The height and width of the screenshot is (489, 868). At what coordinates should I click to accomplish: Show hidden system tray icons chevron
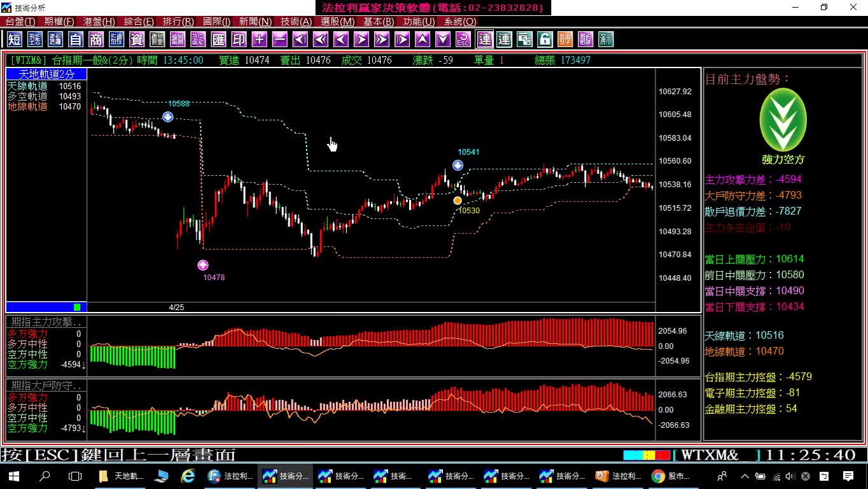pyautogui.click(x=745, y=476)
